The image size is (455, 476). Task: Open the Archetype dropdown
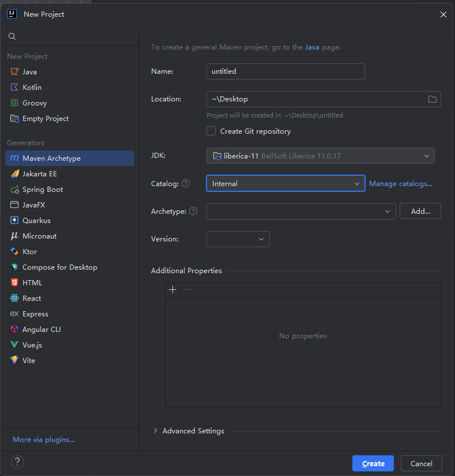click(301, 211)
